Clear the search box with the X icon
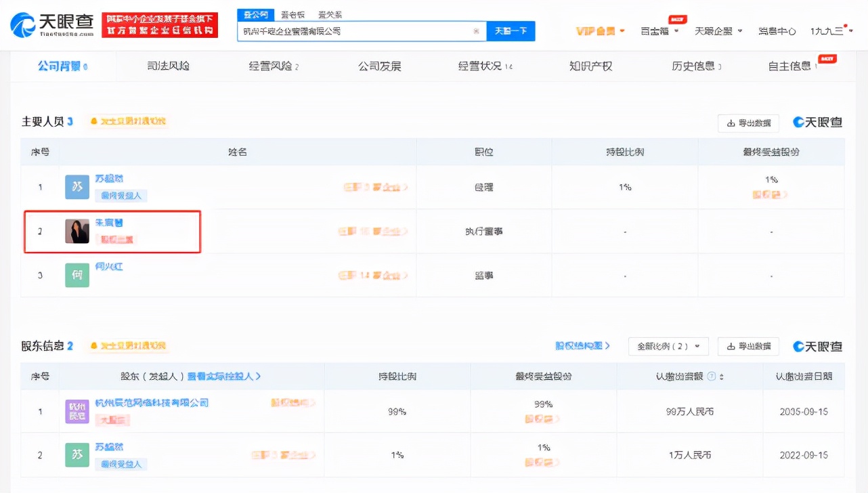The image size is (868, 493). coord(476,31)
